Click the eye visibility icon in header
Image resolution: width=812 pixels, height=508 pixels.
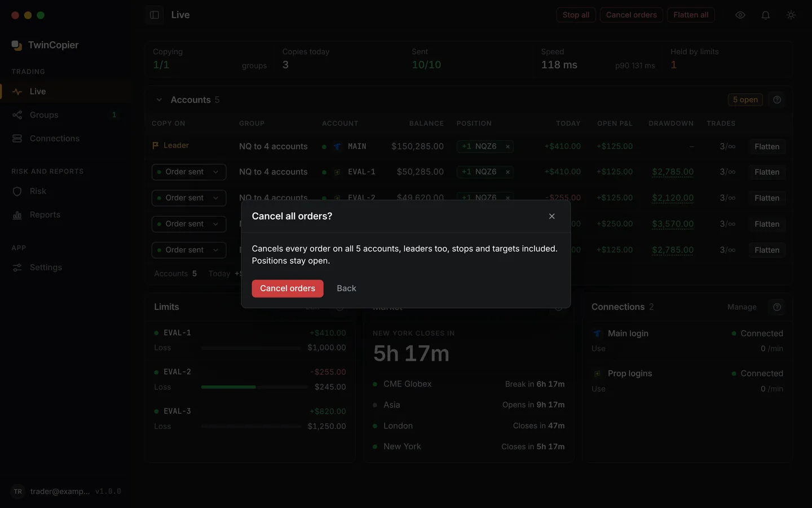[740, 15]
